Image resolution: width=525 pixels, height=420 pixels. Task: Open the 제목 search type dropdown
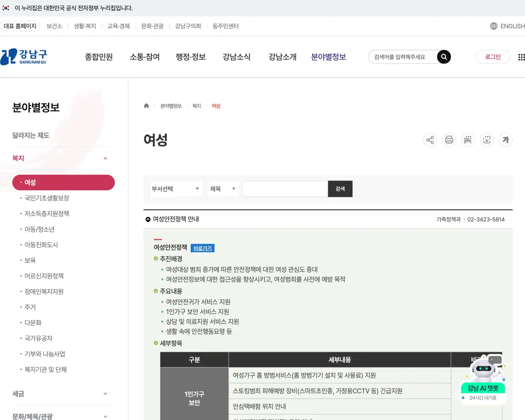click(224, 189)
